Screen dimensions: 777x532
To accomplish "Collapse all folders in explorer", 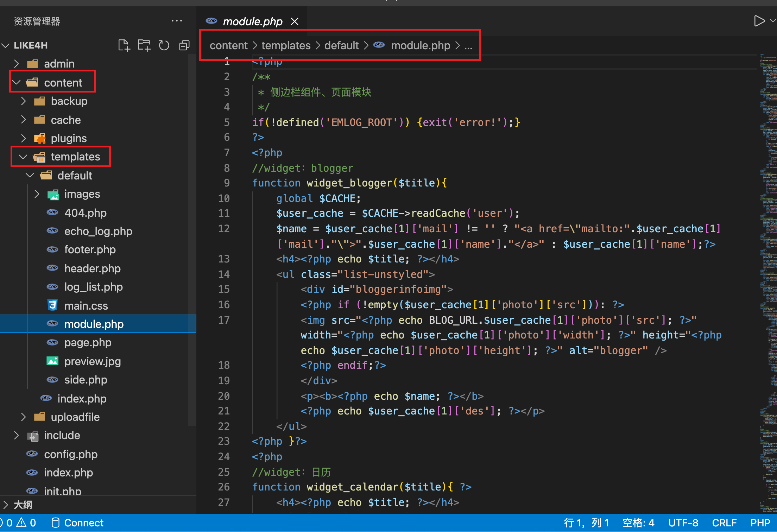I will coord(184,45).
